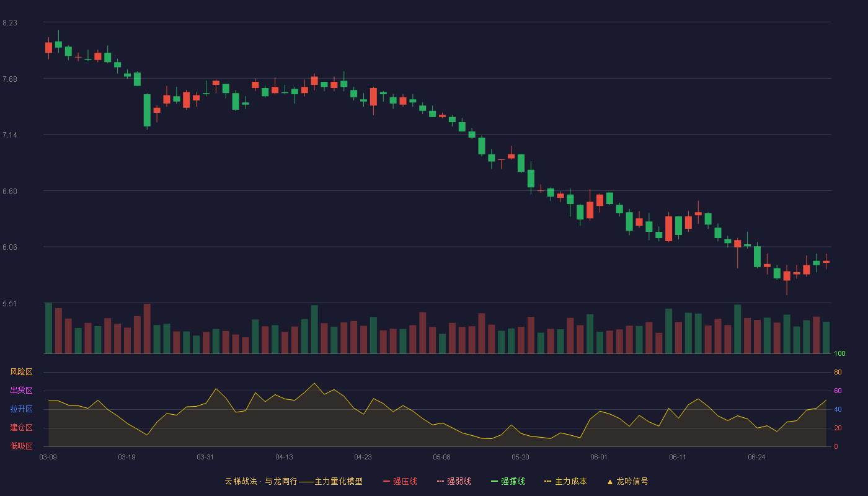Toggle the 强弱线 legend series
The image size is (868, 496).
coord(454,481)
